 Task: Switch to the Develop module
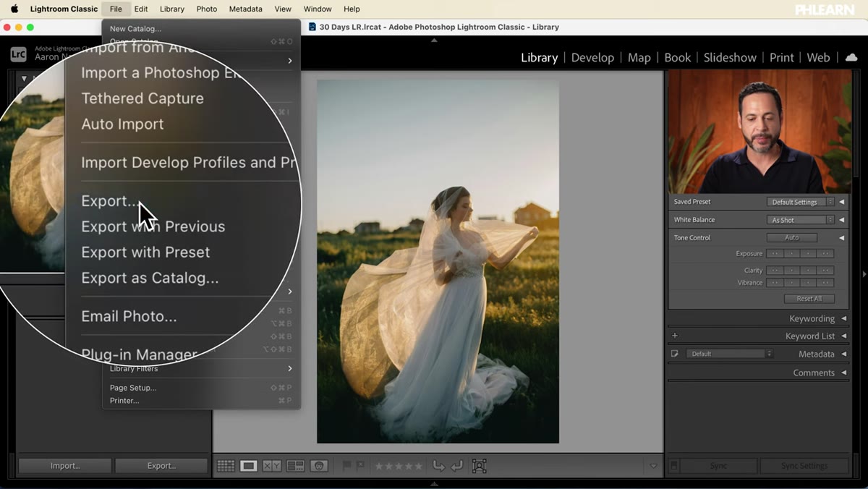(x=592, y=57)
